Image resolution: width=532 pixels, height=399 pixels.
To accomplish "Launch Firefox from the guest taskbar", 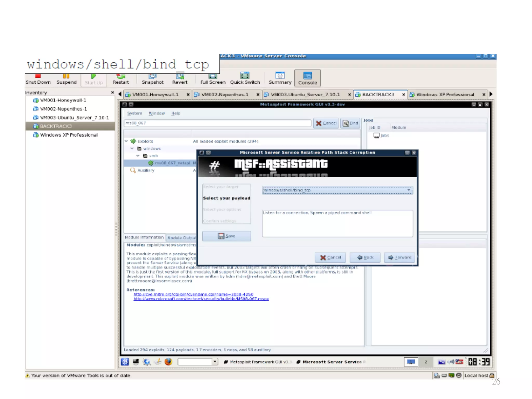I will click(x=168, y=362).
